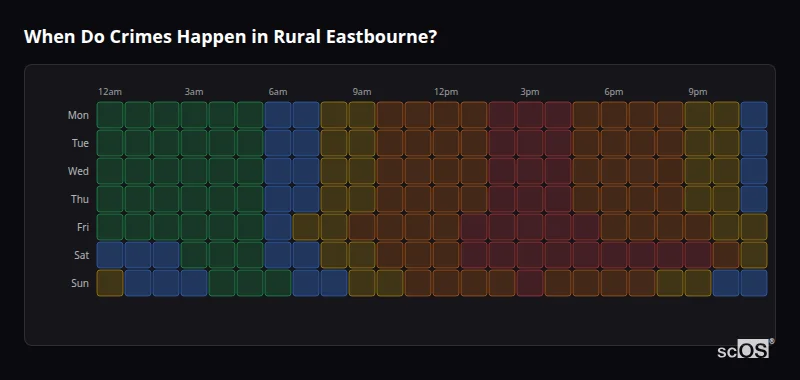Click the "12pm" column label
This screenshot has height=380, width=800.
coord(446,92)
